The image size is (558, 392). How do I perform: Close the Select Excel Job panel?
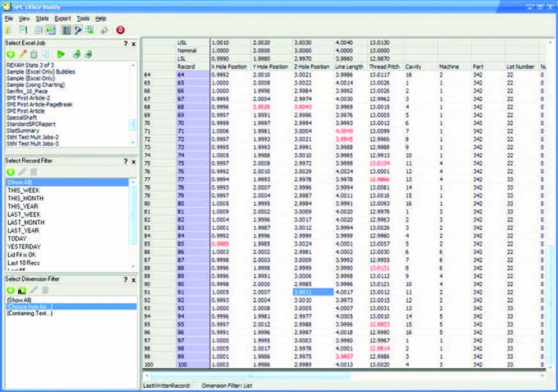coord(134,43)
